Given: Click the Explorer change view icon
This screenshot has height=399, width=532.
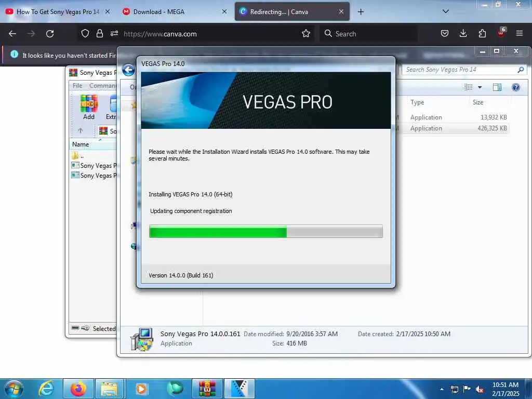Looking at the screenshot, I should click(x=469, y=87).
